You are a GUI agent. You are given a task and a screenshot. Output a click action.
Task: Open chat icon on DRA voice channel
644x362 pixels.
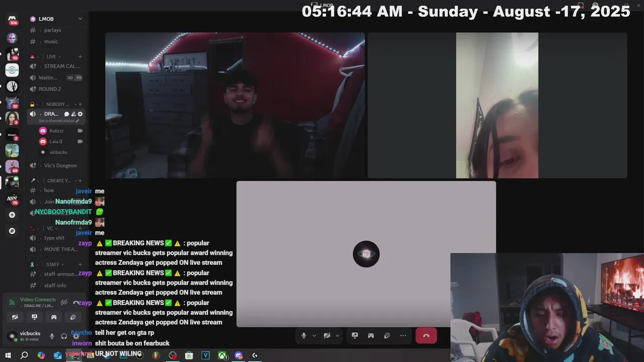point(67,114)
